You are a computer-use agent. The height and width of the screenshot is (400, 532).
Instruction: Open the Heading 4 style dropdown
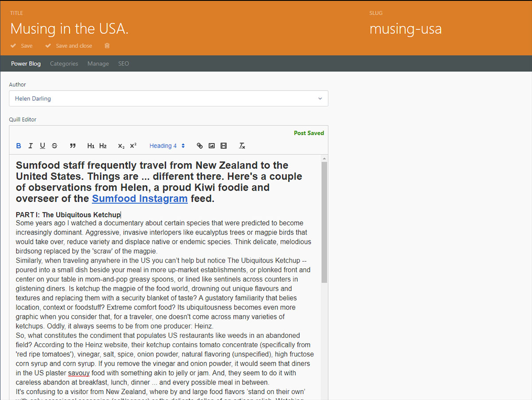tap(167, 146)
